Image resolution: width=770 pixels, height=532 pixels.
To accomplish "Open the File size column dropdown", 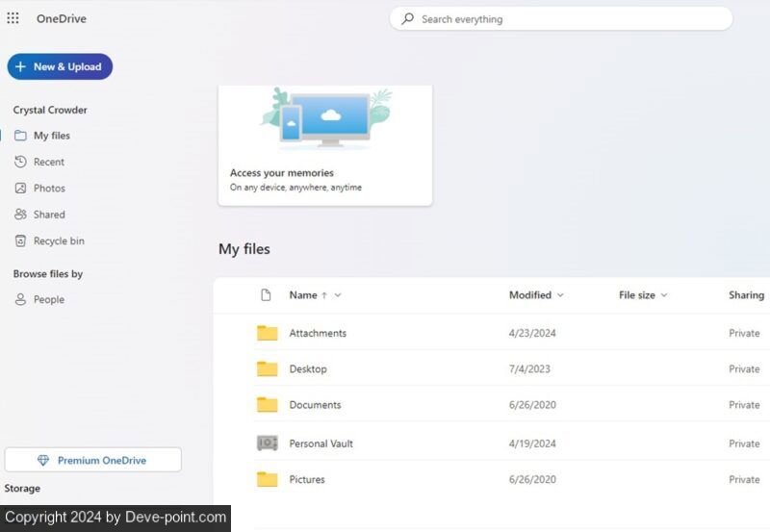I will pyautogui.click(x=664, y=295).
